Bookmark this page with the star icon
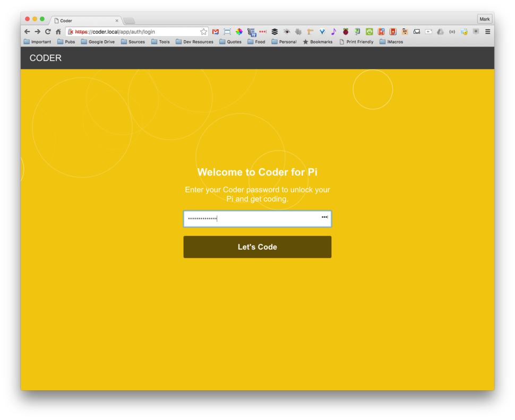This screenshot has height=420, width=515. pyautogui.click(x=204, y=32)
